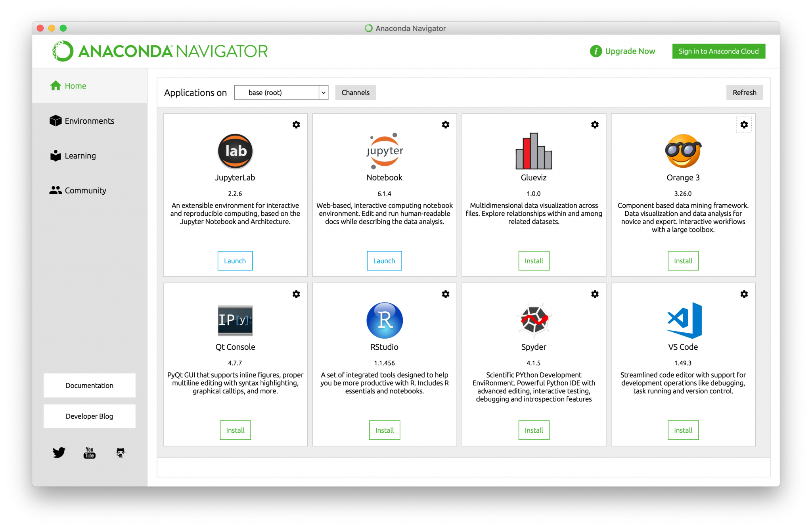The width and height of the screenshot is (812, 529).
Task: Open settings gear on Qt Console card
Action: [296, 294]
